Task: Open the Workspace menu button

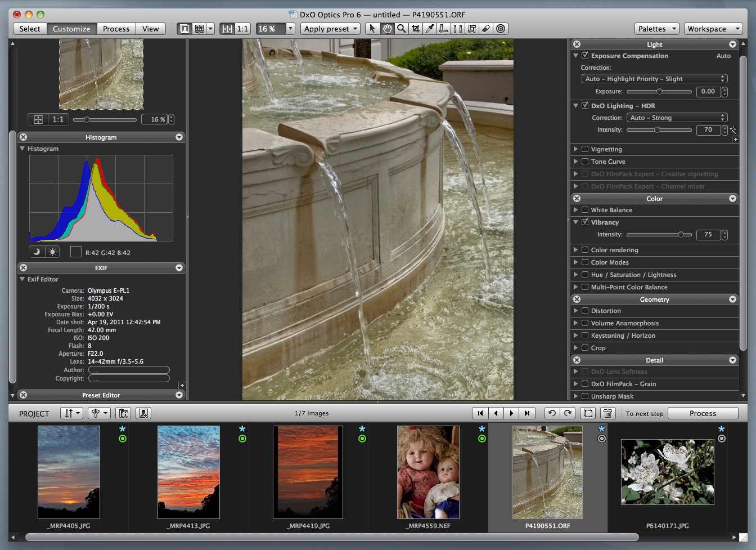Action: pyautogui.click(x=713, y=29)
